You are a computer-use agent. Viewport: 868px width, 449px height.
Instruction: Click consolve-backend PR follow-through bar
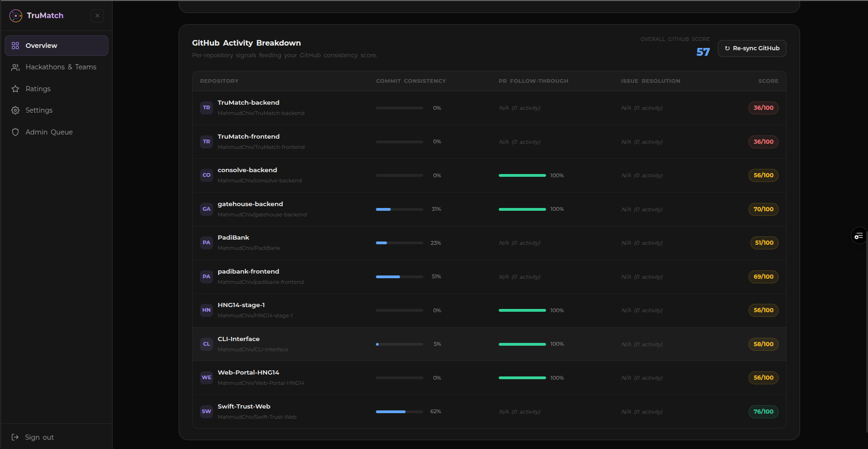[522, 175]
